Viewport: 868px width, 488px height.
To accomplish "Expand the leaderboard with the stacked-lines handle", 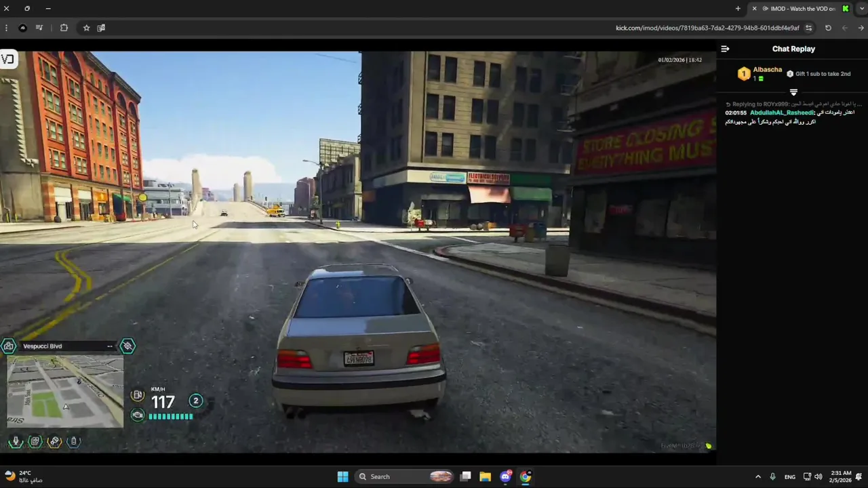I will pyautogui.click(x=793, y=92).
